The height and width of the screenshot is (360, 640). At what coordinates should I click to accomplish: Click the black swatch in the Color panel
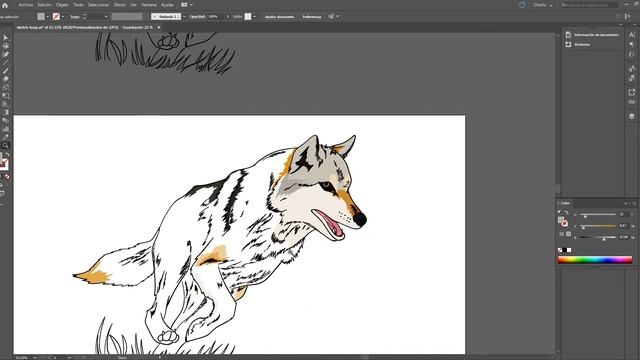pyautogui.click(x=564, y=250)
